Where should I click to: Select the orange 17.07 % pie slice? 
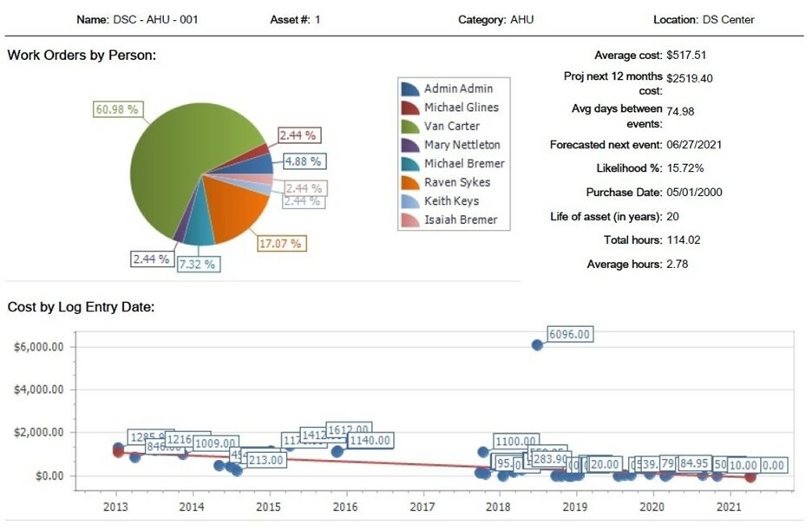(x=230, y=208)
